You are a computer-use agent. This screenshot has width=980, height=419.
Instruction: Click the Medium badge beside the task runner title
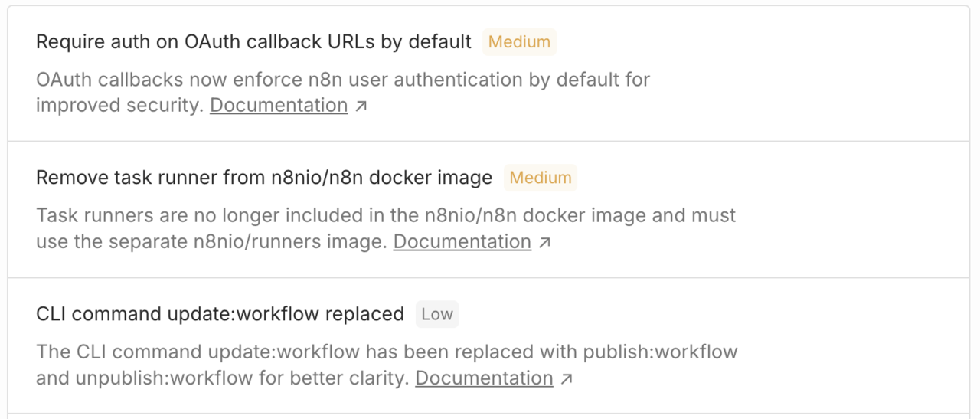(541, 178)
